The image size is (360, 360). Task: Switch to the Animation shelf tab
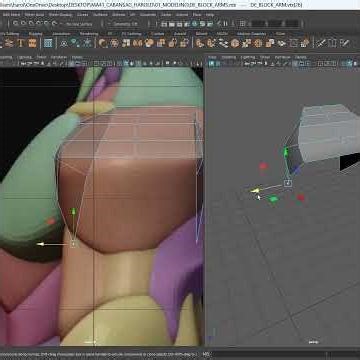[61, 34]
